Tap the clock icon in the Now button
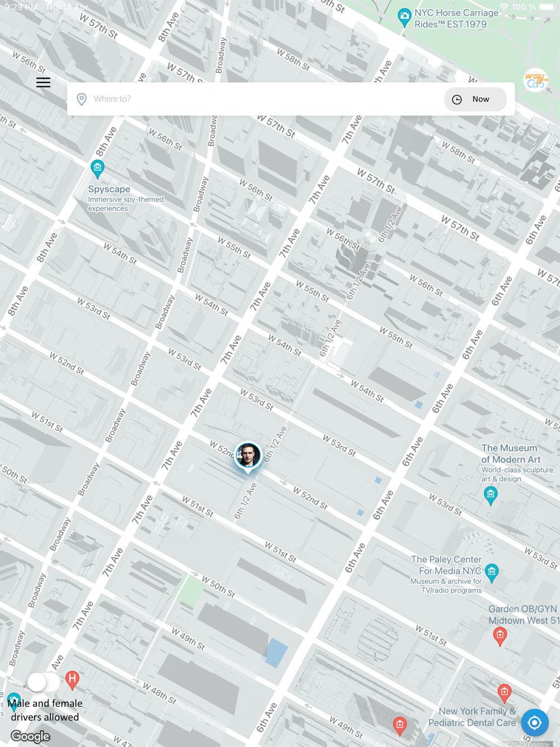Viewport: 560px width, 747px height. pyautogui.click(x=457, y=99)
